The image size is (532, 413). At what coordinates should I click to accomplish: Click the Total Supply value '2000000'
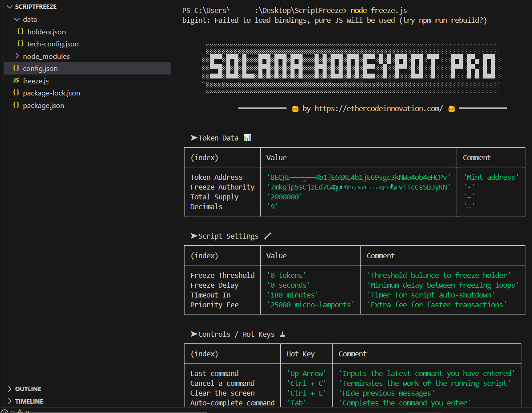(284, 197)
